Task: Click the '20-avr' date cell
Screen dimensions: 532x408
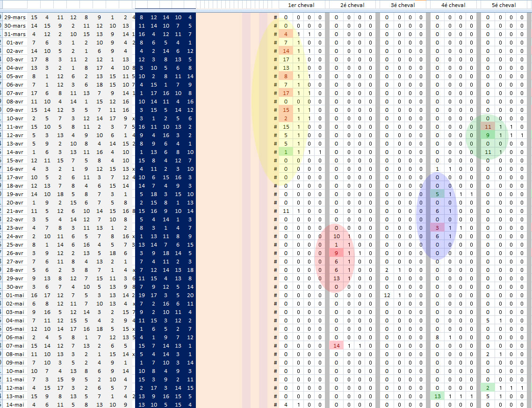Action: click(x=15, y=203)
